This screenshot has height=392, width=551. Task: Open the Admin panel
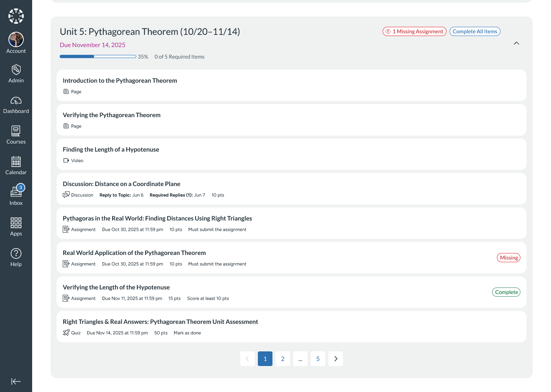click(x=16, y=73)
